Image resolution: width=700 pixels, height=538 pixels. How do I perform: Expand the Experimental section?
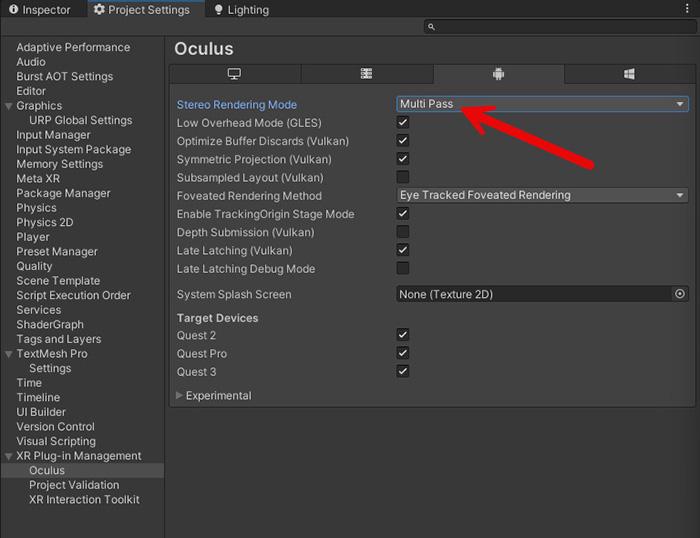click(180, 396)
